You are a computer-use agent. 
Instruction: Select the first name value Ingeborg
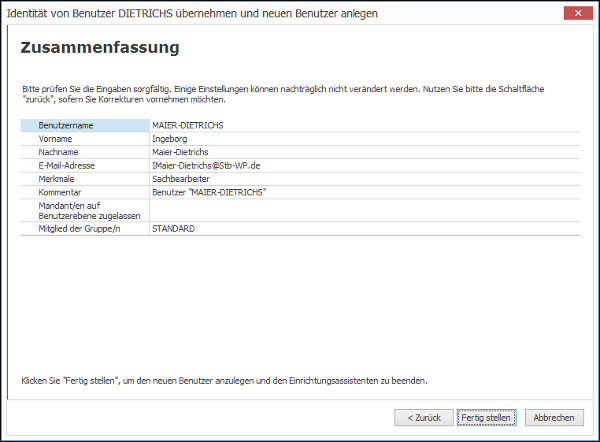coord(170,139)
